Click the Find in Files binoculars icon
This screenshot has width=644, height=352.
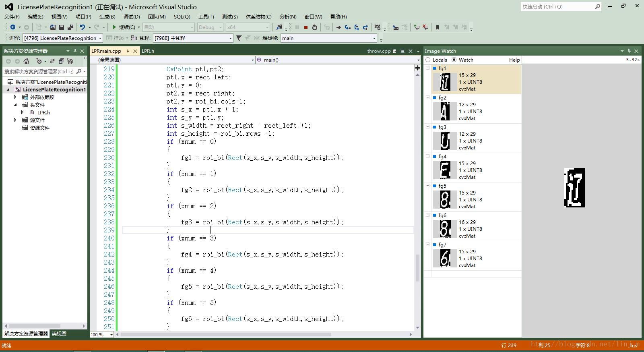tap(279, 27)
